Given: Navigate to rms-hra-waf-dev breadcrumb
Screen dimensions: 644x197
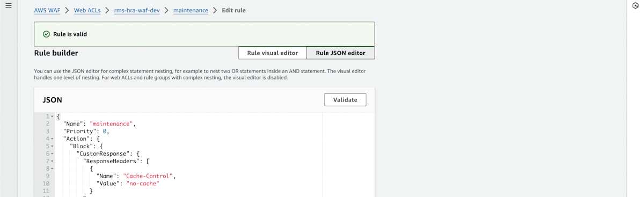Looking at the screenshot, I should [137, 10].
